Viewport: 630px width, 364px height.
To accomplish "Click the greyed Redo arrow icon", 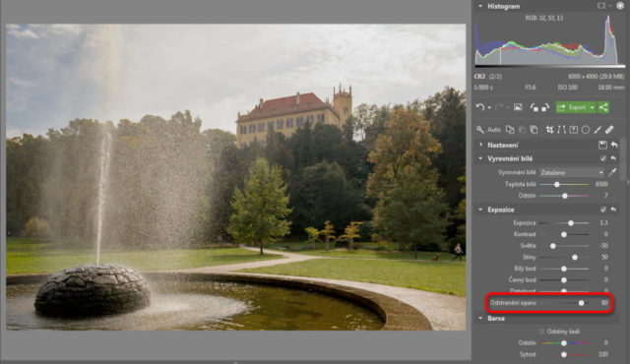I will [499, 107].
